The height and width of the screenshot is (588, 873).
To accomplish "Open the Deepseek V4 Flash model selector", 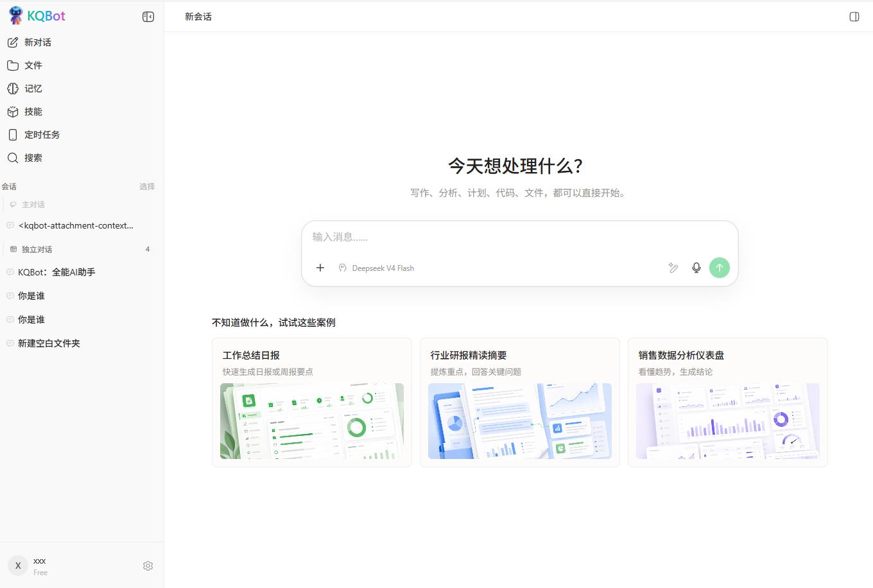I will pyautogui.click(x=376, y=268).
